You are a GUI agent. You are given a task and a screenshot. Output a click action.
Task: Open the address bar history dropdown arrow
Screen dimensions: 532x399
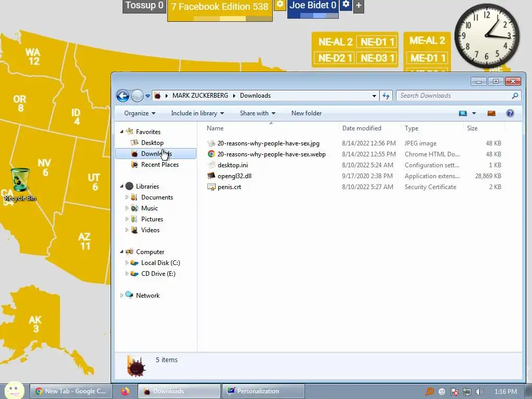point(374,96)
